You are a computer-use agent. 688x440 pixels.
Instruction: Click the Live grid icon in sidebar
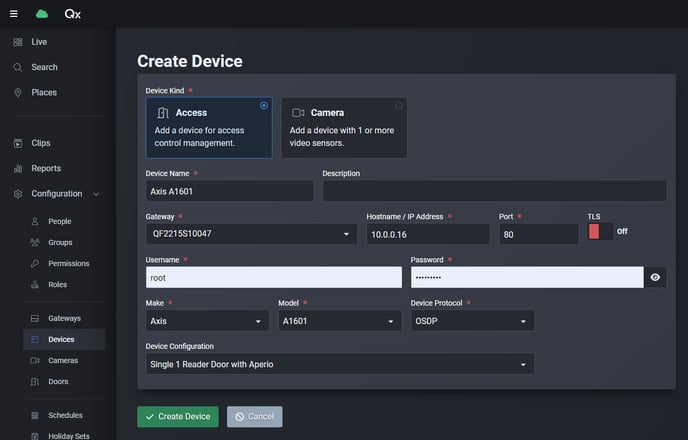point(18,42)
